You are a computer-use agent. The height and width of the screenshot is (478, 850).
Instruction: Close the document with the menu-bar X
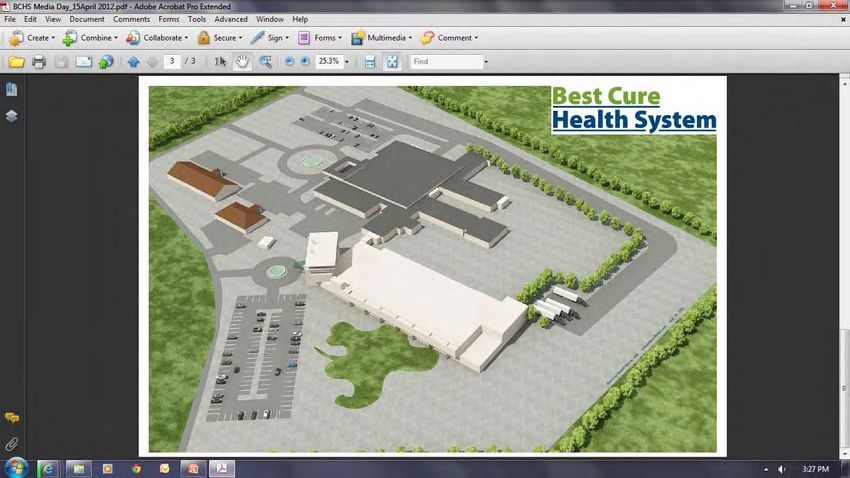coord(843,19)
